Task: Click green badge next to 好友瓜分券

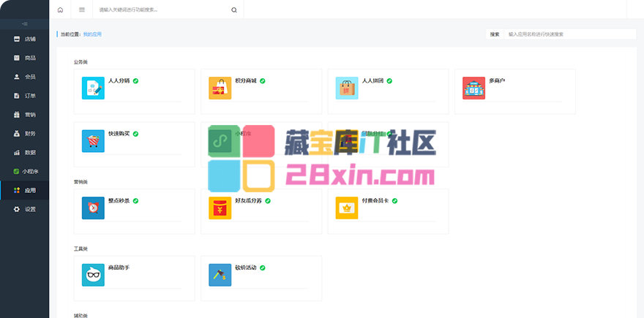Action: (268, 200)
